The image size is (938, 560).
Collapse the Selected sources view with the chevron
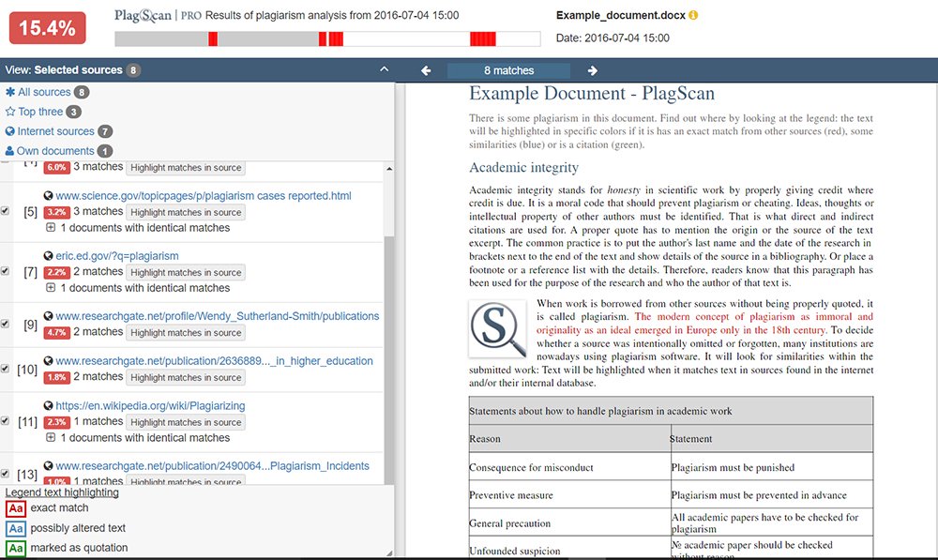click(384, 69)
